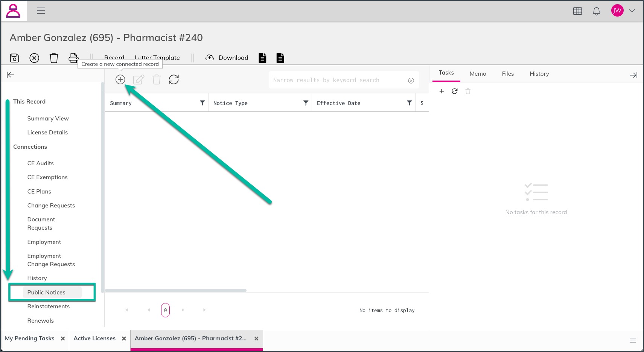Click the Download cloud button
This screenshot has width=644, height=352.
227,58
